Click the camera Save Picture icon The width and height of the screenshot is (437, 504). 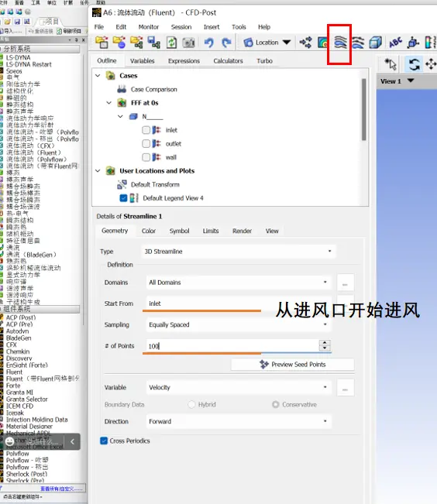189,43
